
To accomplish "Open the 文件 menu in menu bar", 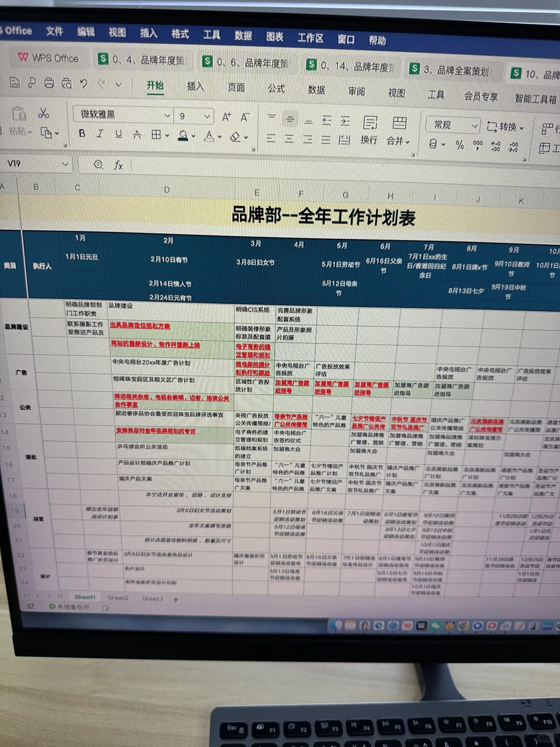I will tap(54, 32).
